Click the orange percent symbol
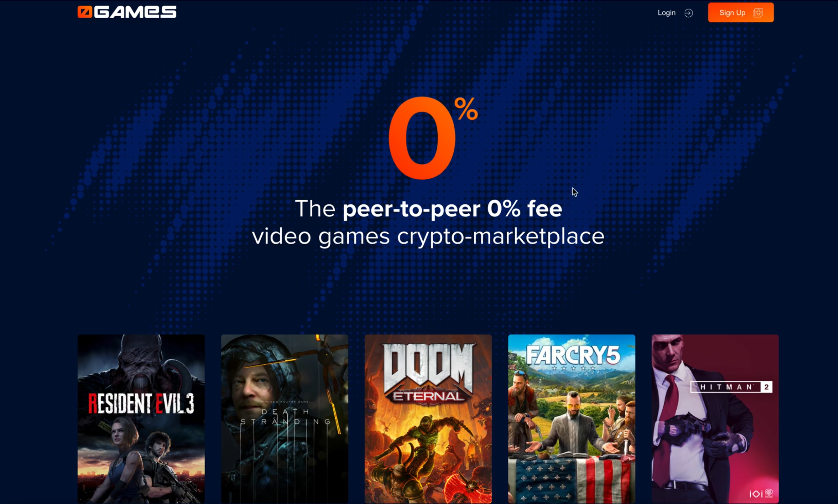Image resolution: width=838 pixels, height=504 pixels. click(x=466, y=109)
